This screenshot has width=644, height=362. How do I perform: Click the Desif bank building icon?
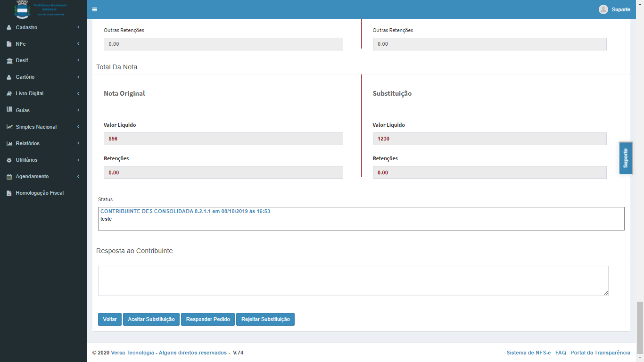click(x=9, y=61)
